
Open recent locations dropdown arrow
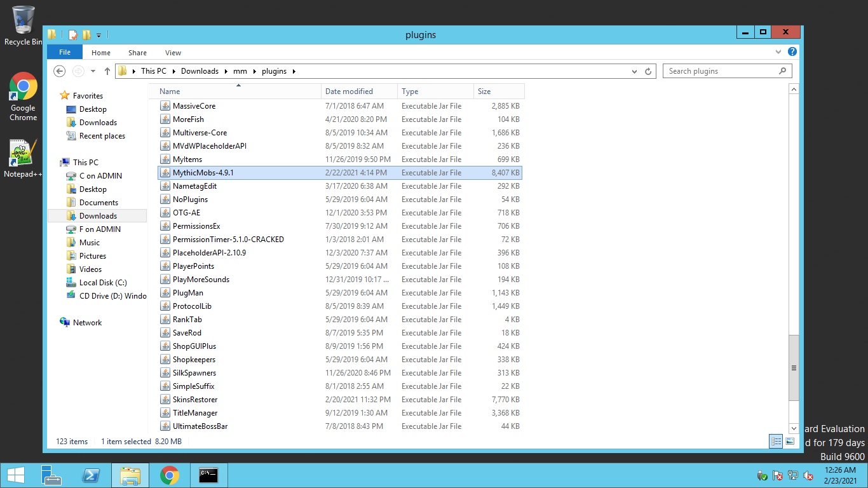click(x=93, y=71)
